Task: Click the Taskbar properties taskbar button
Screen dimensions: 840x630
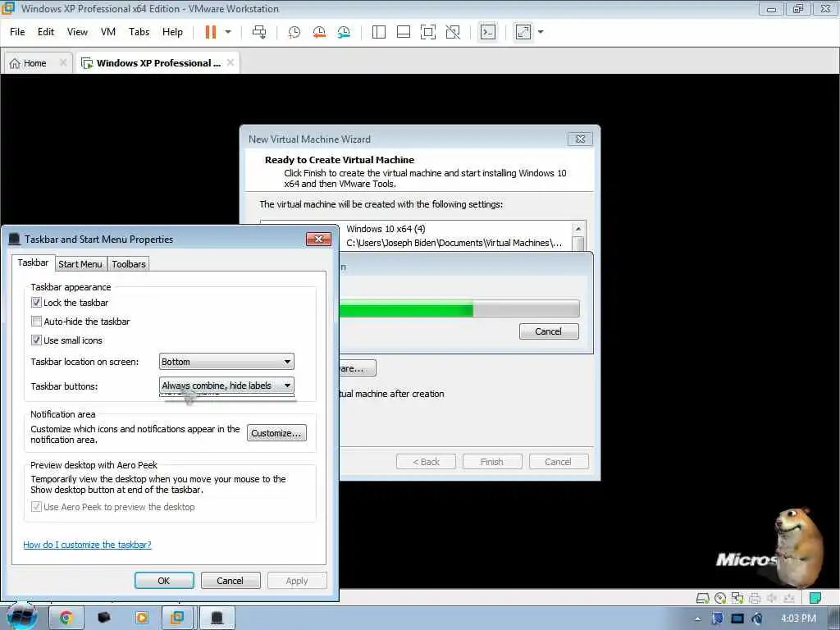Action: [217, 619]
